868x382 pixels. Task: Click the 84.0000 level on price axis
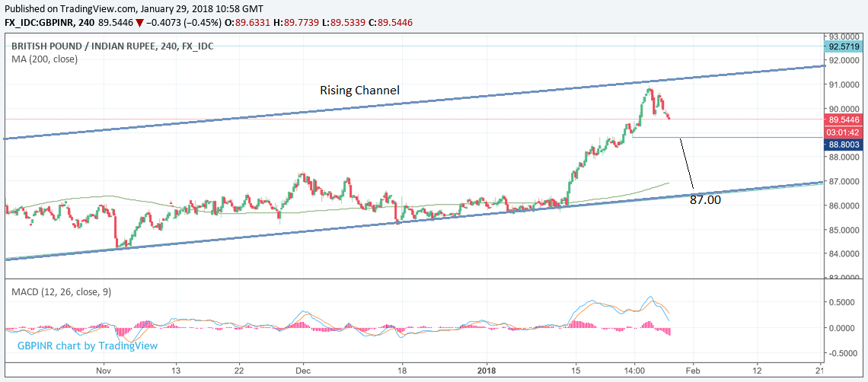coord(845,253)
